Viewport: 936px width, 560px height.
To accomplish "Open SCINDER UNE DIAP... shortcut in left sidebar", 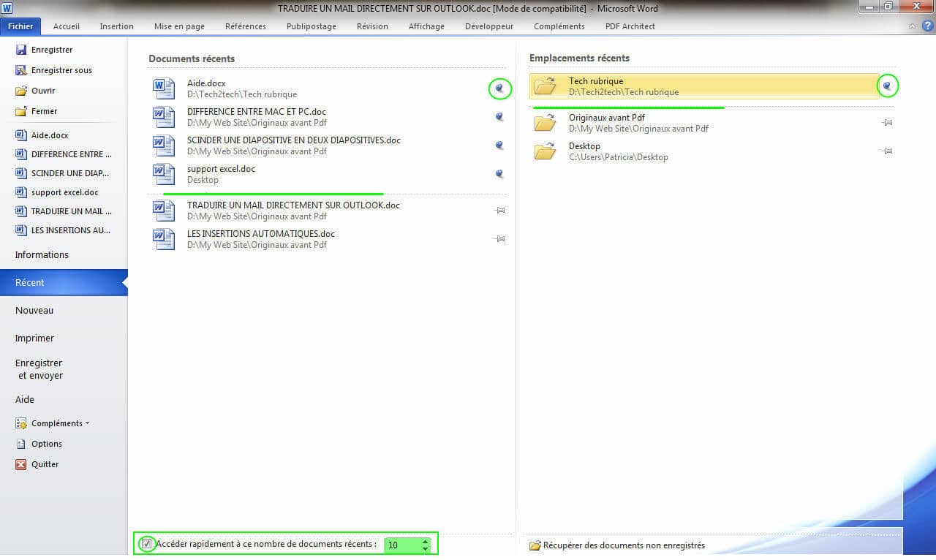I will [x=62, y=173].
